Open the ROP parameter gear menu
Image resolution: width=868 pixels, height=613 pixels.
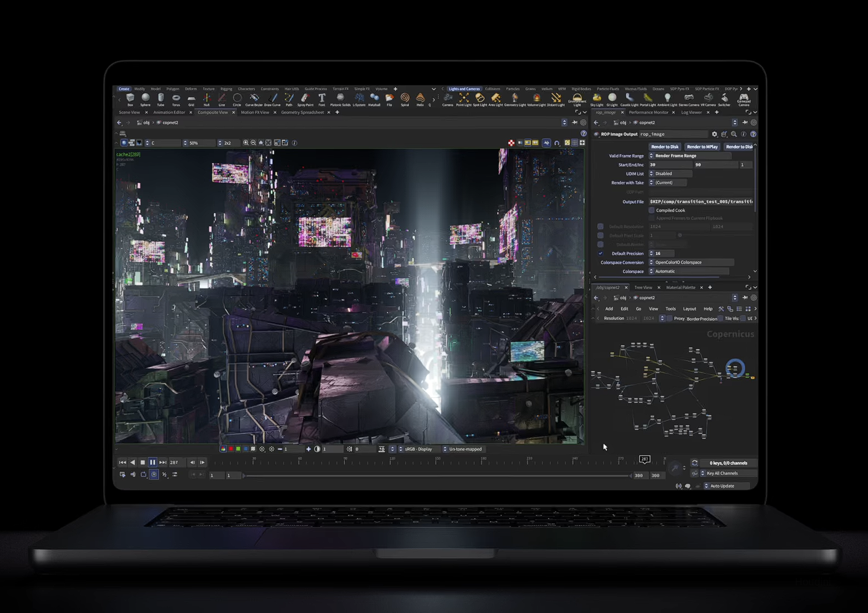coord(715,134)
